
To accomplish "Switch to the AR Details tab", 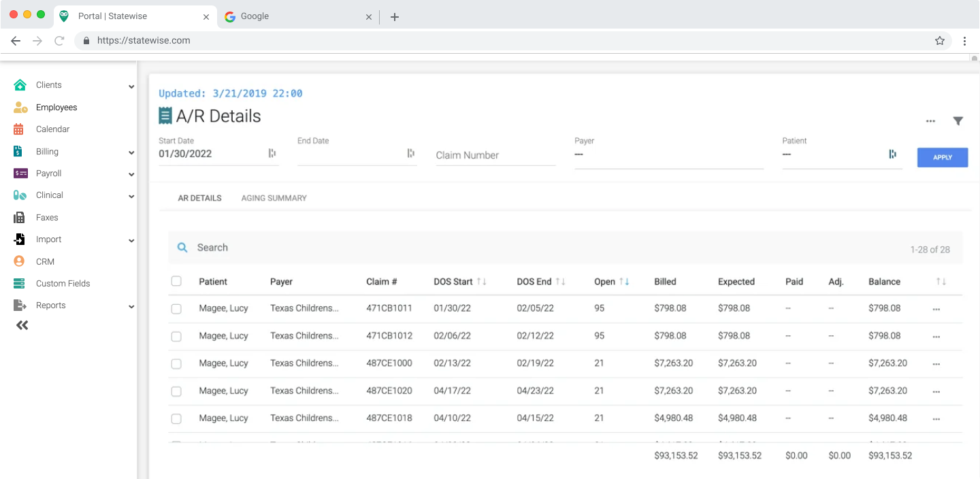I will (199, 198).
